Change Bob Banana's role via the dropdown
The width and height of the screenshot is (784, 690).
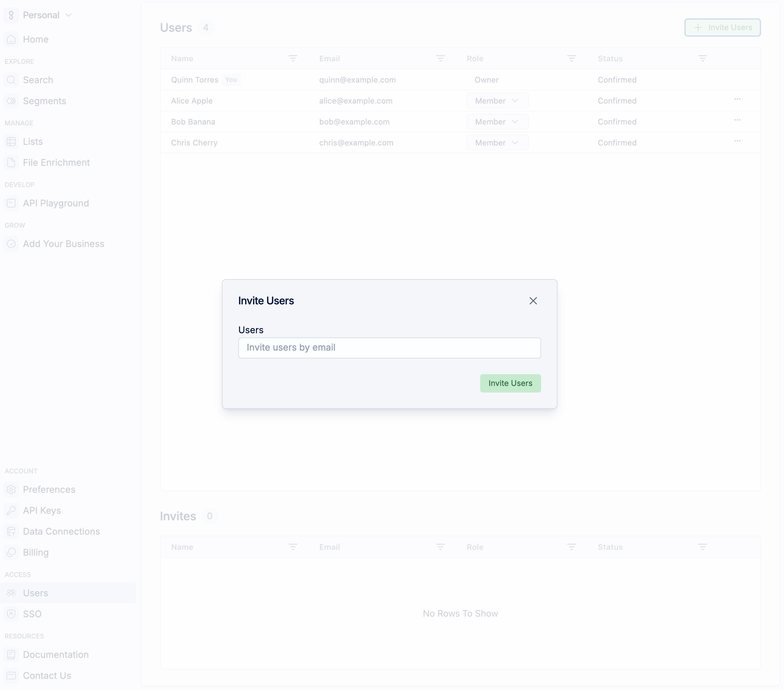point(498,122)
